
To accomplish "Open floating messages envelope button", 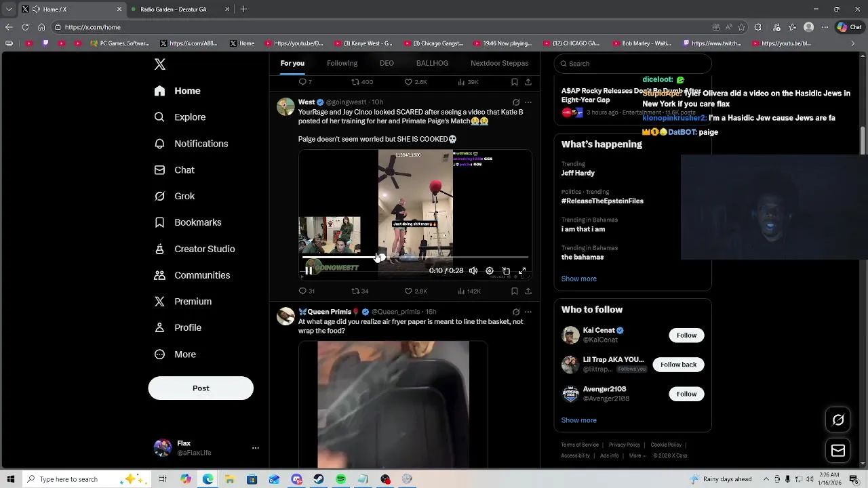I will [x=838, y=451].
